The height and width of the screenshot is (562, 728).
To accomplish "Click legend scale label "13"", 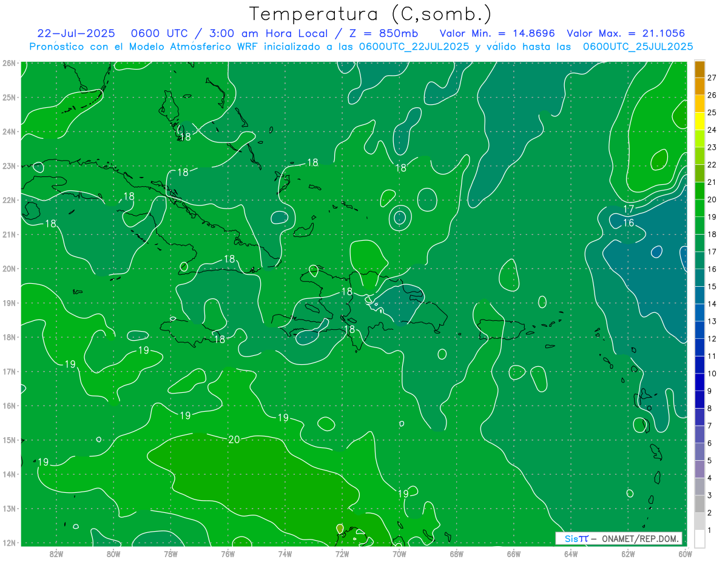I will coord(712,321).
